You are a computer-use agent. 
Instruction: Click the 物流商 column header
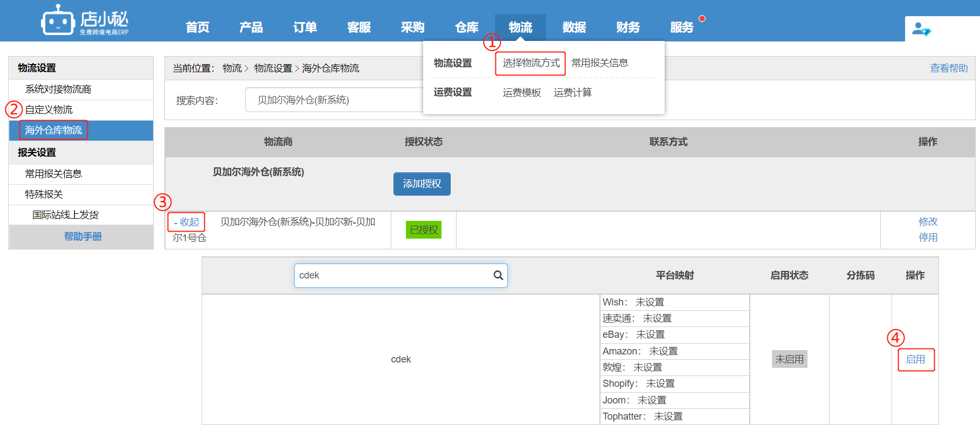[278, 142]
